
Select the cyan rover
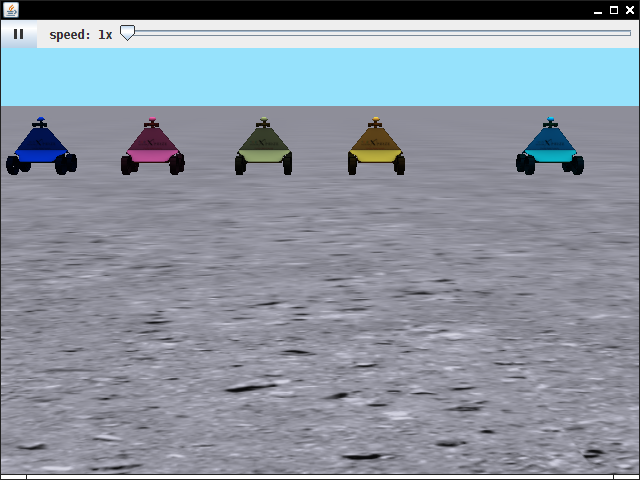(550, 148)
